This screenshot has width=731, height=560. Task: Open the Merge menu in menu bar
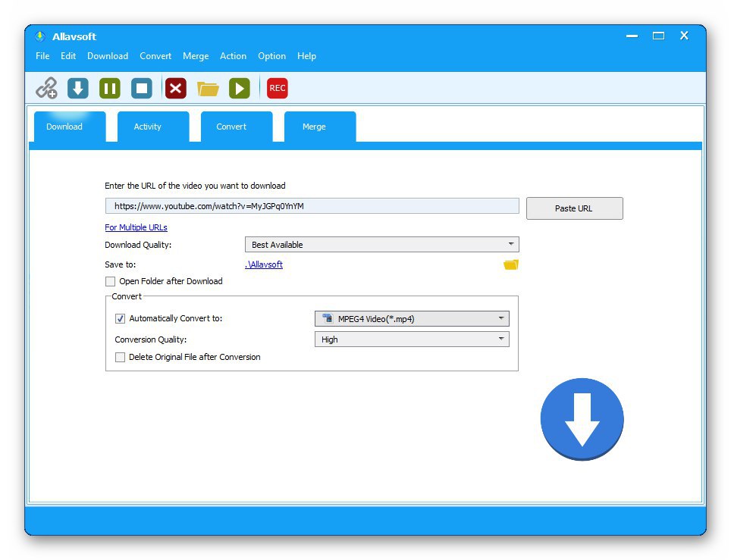pos(196,56)
